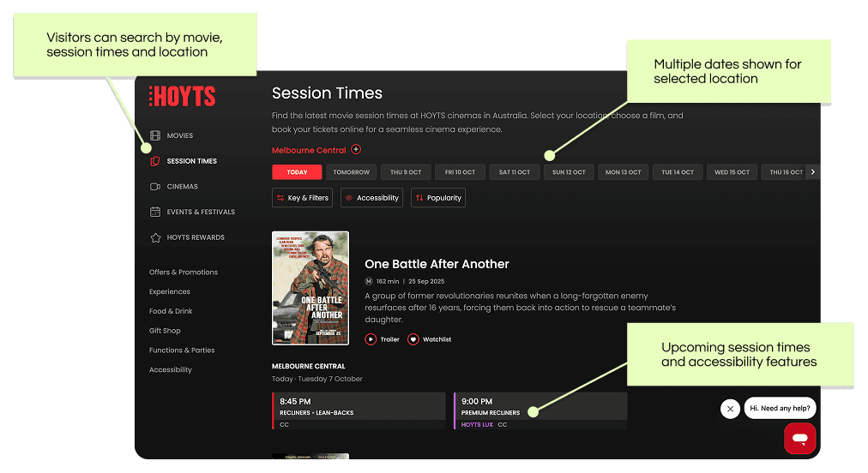Select the WED 15 OCT tab
The image size is (868, 473).
(x=732, y=172)
